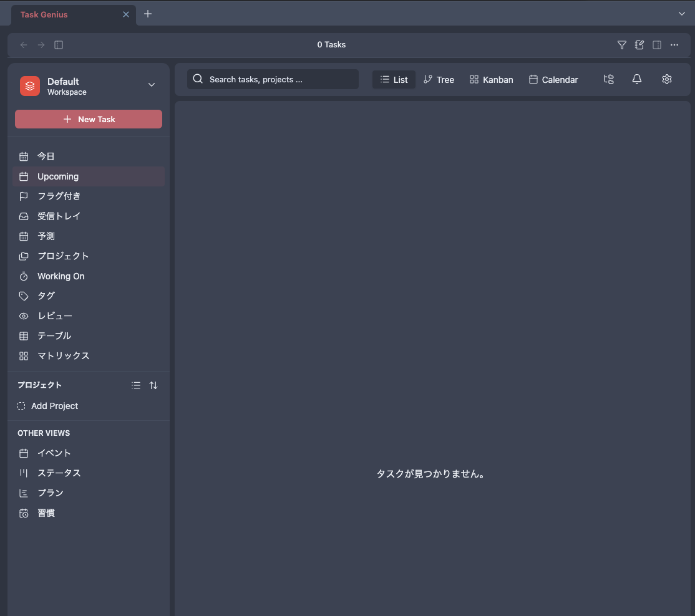Switch to List view mode
The height and width of the screenshot is (616, 695).
click(394, 80)
